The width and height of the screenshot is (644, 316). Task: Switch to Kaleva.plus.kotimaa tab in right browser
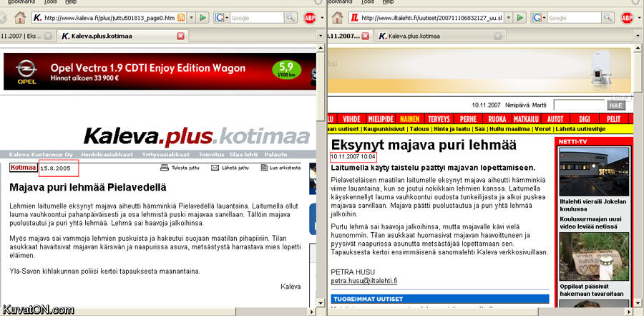[x=439, y=37]
